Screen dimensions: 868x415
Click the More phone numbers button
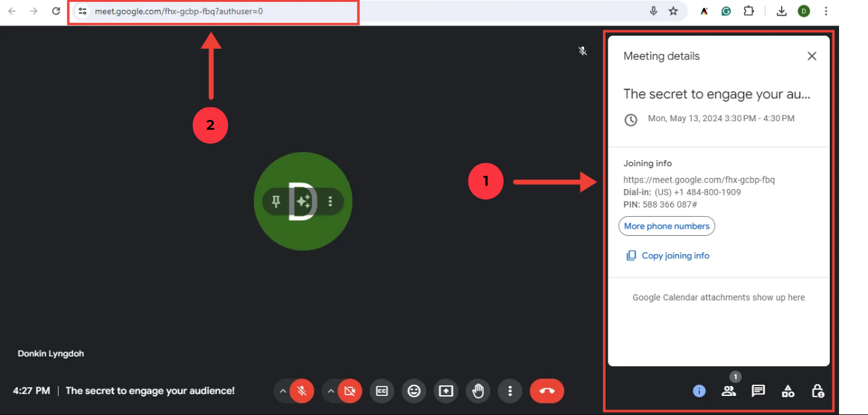click(x=666, y=226)
